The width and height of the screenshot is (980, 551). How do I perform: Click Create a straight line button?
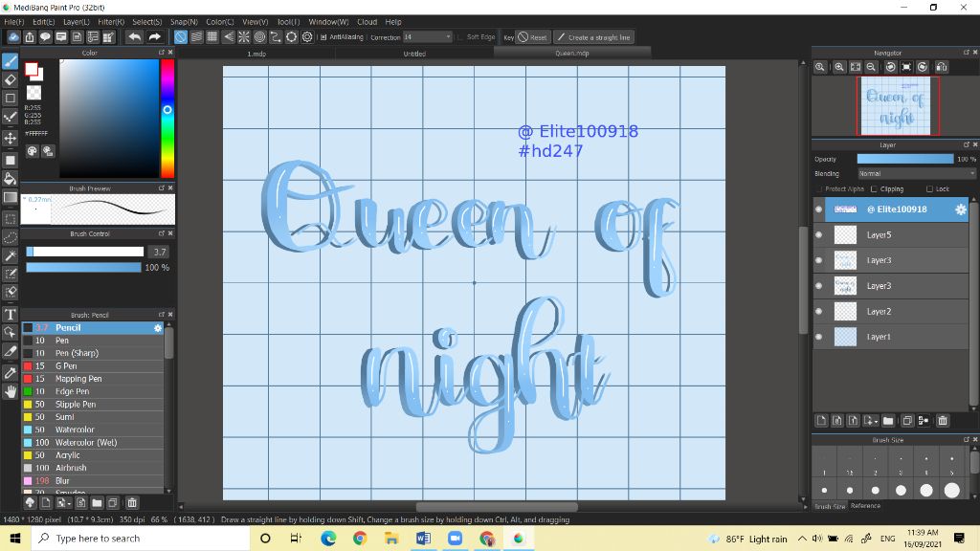(593, 37)
